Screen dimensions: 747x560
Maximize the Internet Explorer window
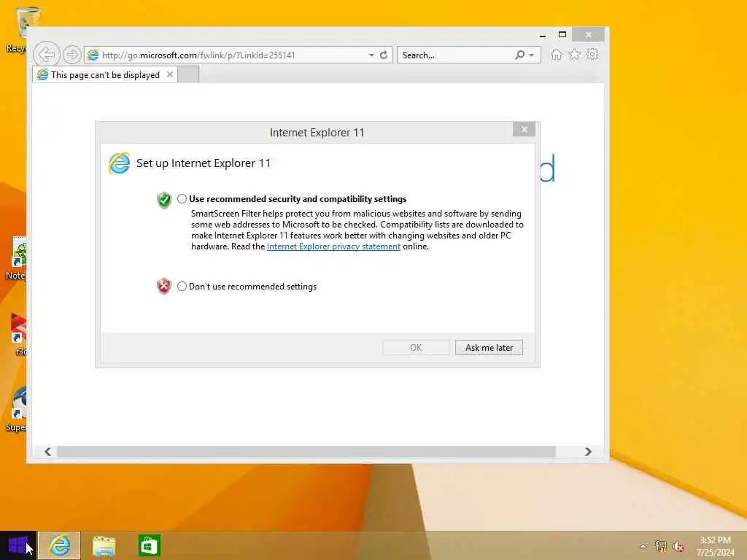(x=562, y=35)
